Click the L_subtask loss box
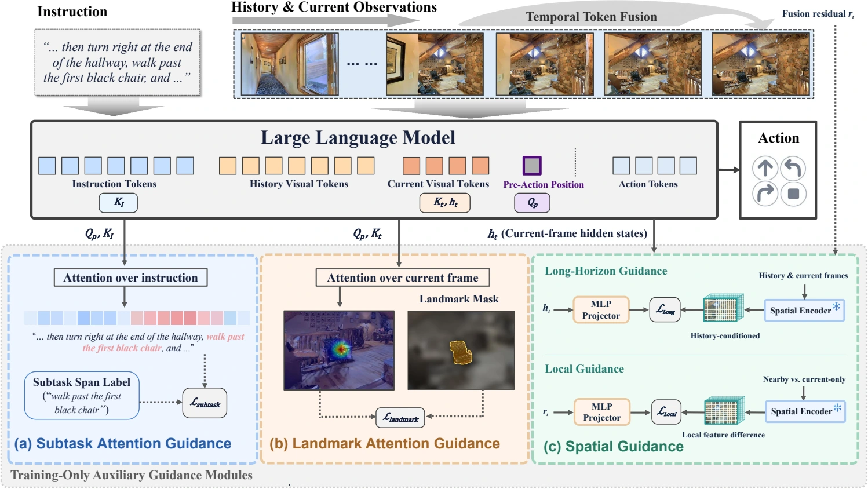Screen dimensions: 868x489 click(x=205, y=403)
